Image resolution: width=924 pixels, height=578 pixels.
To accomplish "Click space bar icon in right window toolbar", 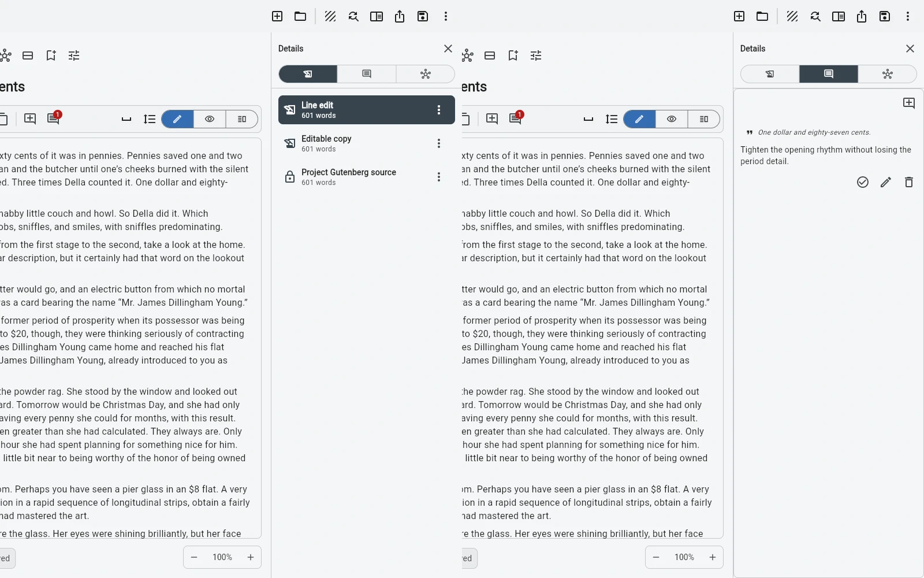I will (588, 119).
